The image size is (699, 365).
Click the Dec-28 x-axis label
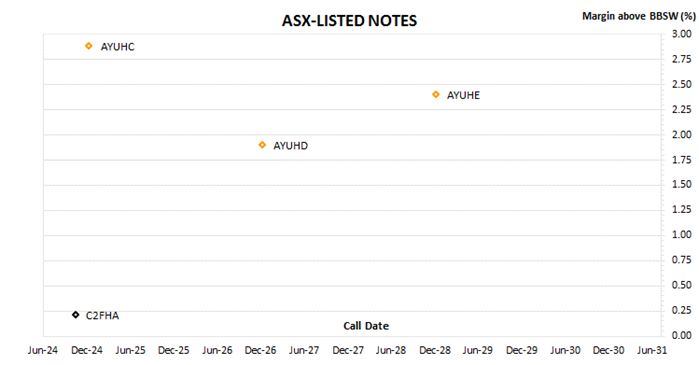tap(435, 350)
